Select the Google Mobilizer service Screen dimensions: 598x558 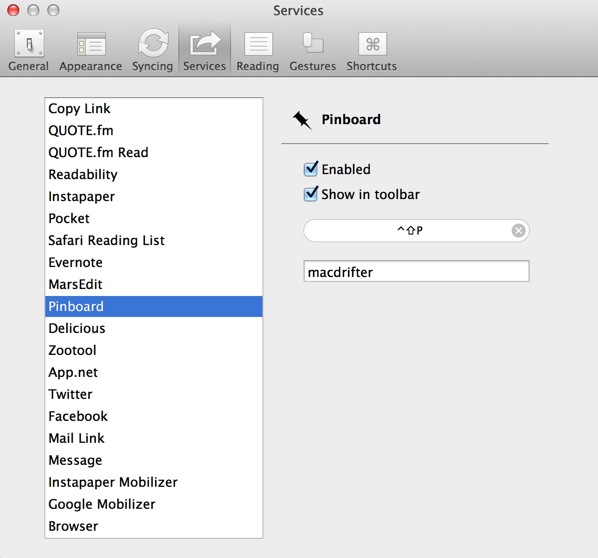(x=154, y=504)
